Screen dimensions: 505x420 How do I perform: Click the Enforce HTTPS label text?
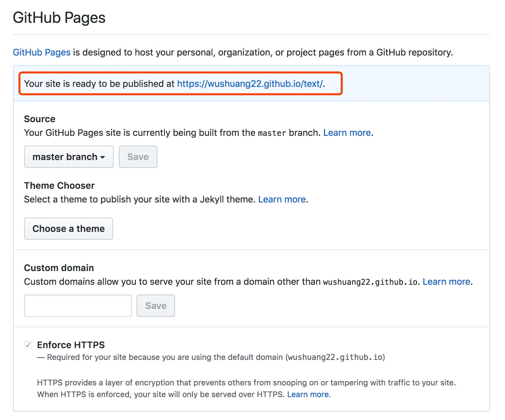click(x=71, y=345)
